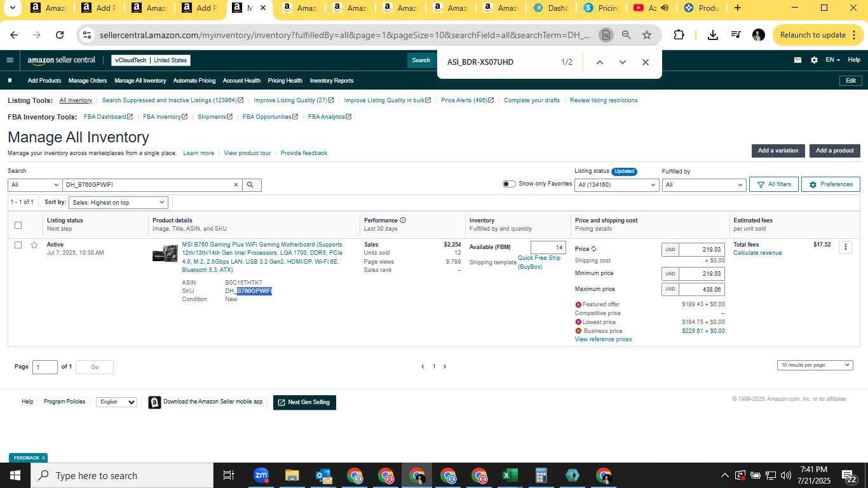Open the Sort by dropdown
This screenshot has width=868, height=488.
[118, 202]
